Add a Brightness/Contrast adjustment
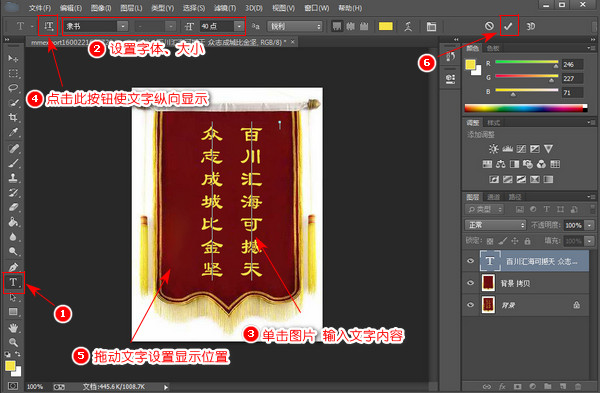This screenshot has height=393, width=600. 494,149
